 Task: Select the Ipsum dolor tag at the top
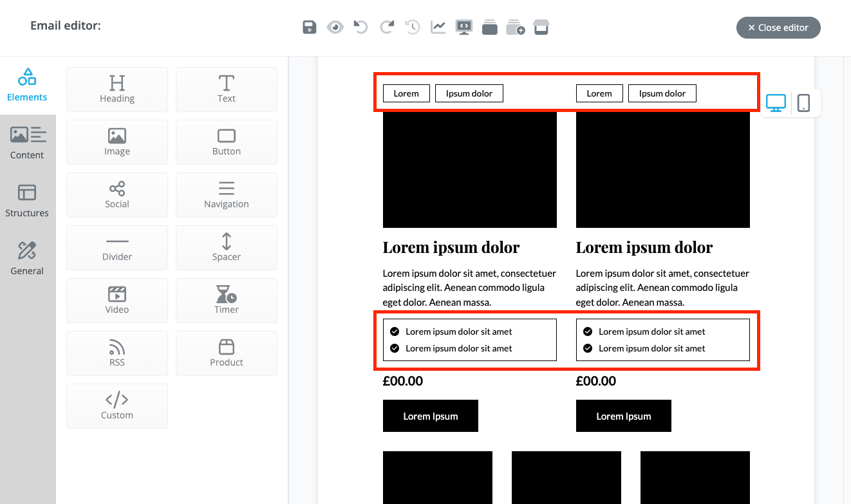[x=469, y=93]
